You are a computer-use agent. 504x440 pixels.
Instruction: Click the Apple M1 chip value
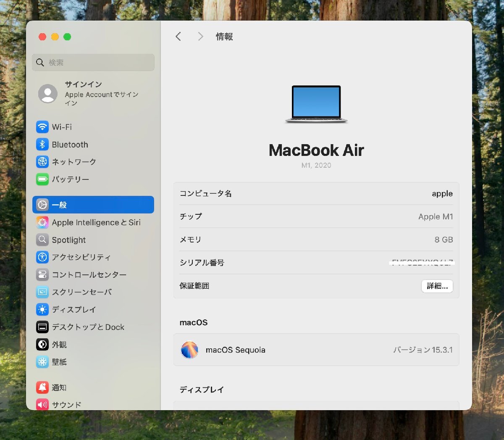[436, 217]
